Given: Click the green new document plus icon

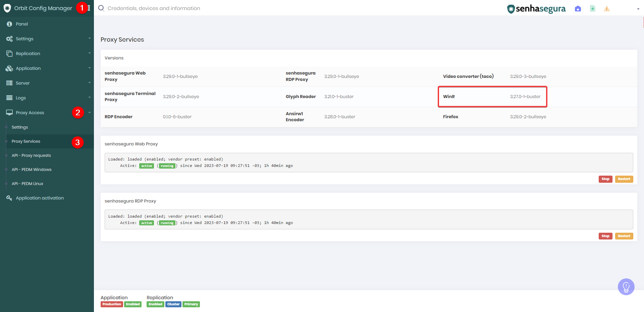Looking at the screenshot, I should tap(593, 9).
